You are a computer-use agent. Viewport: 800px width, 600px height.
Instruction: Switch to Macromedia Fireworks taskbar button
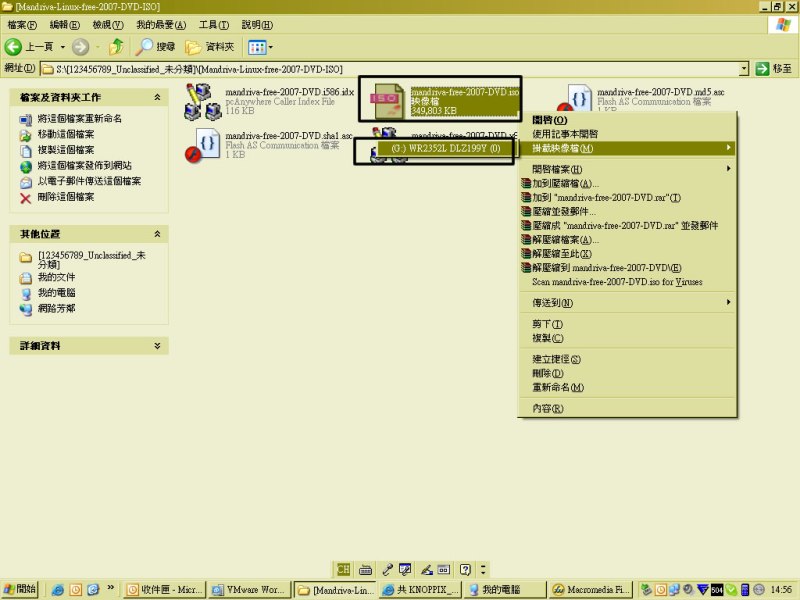pyautogui.click(x=590, y=590)
